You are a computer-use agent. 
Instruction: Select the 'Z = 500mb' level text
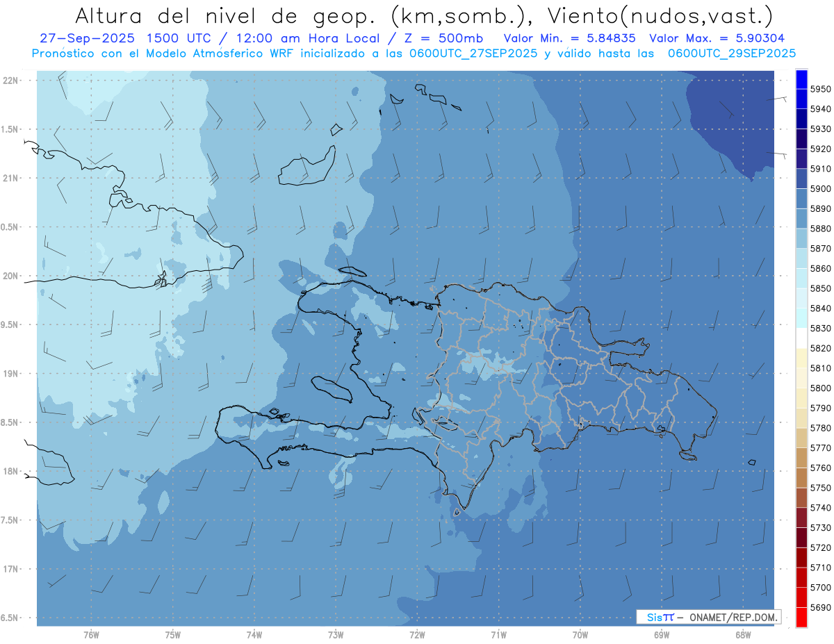tap(443, 39)
